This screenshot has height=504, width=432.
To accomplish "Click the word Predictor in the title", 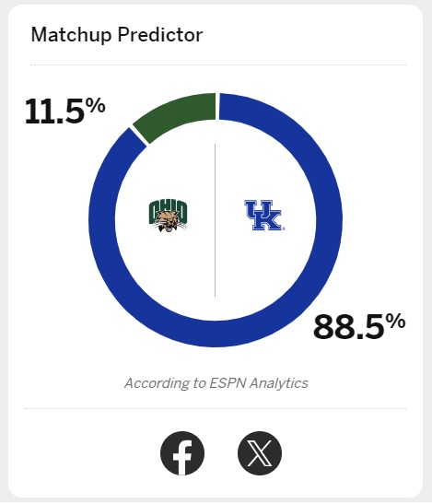I will click(160, 35).
